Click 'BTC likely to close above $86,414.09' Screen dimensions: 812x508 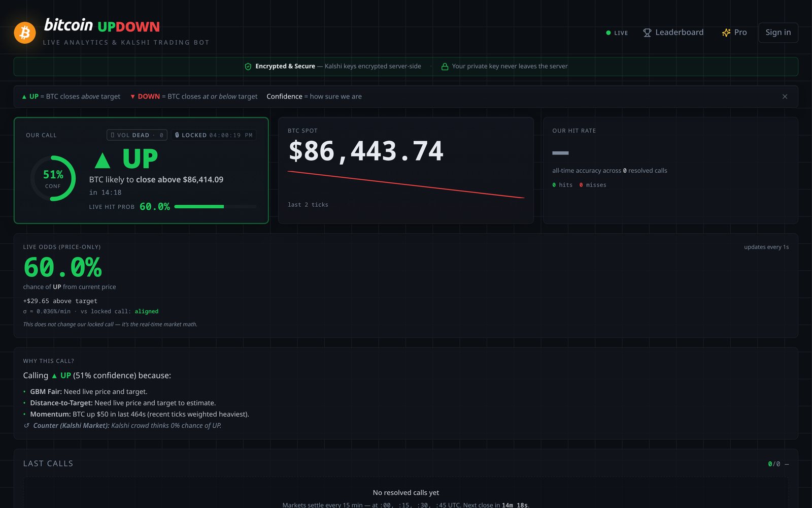156,179
